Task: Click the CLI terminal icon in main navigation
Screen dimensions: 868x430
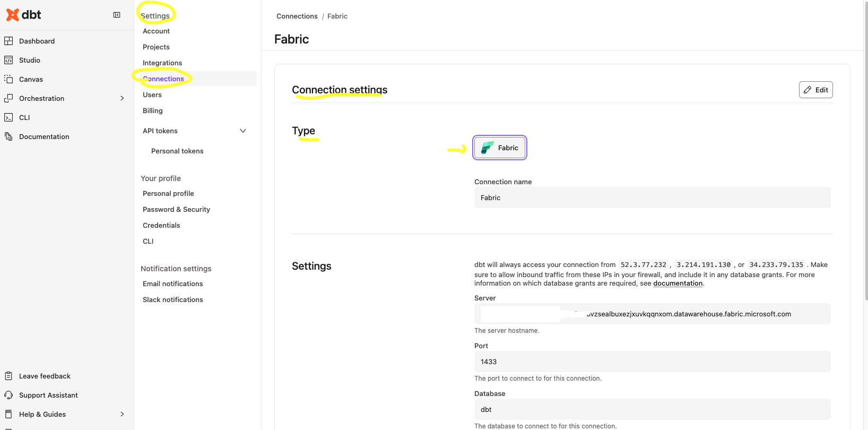Action: click(x=8, y=117)
